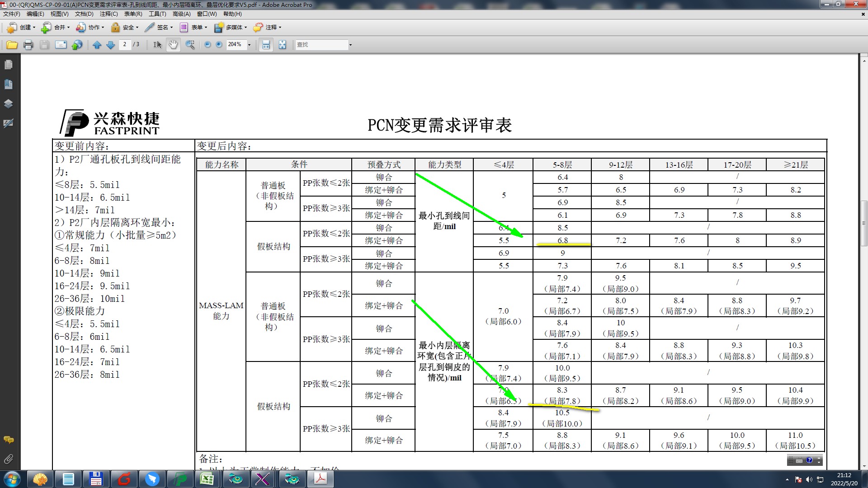This screenshot has width=868, height=488.
Task: Open the 协作 (Collaborate) toolbar menu
Action: (x=90, y=28)
